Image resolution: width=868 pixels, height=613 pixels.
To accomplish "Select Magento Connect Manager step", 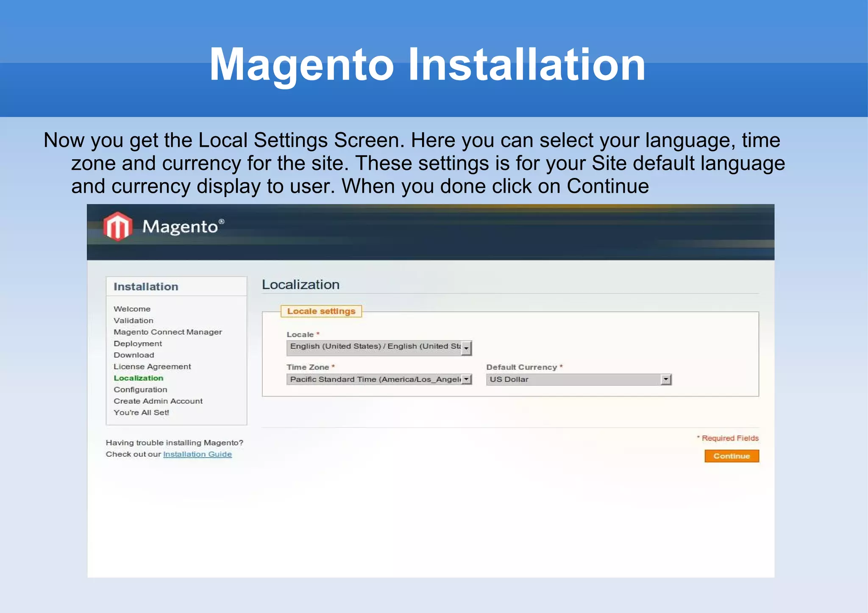I will [168, 332].
